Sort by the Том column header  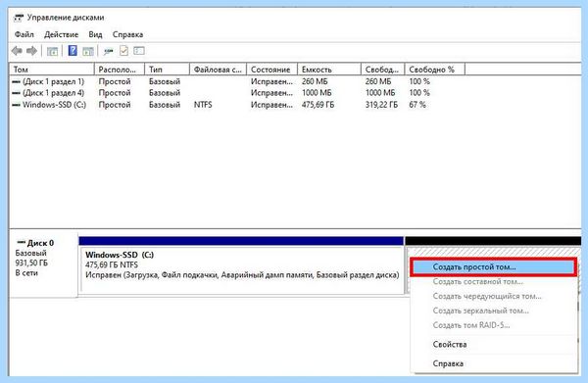pos(52,70)
